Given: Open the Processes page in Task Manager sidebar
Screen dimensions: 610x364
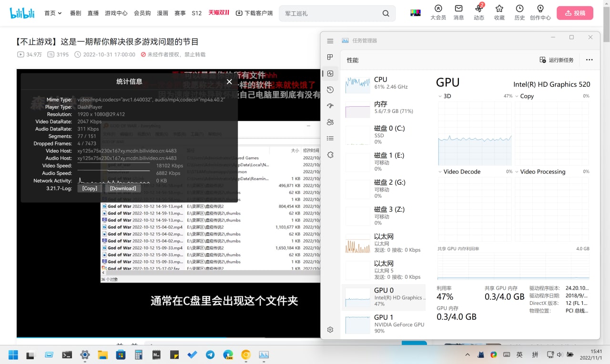Looking at the screenshot, I should click(330, 57).
